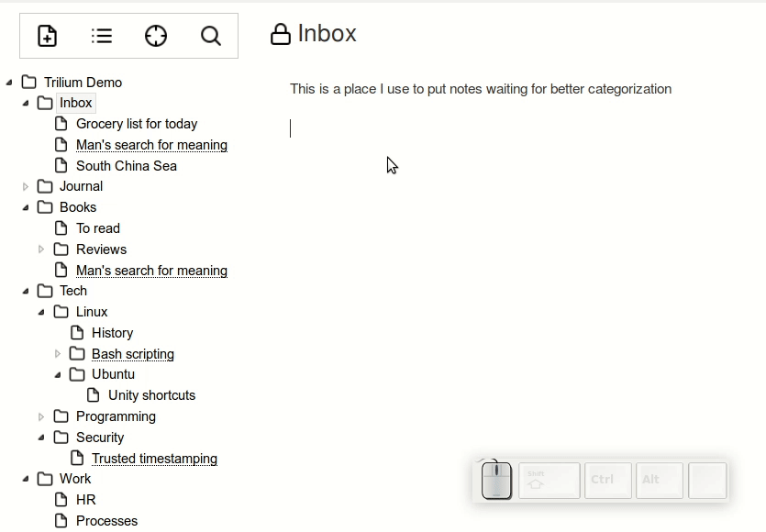Image resolution: width=766 pixels, height=532 pixels.
Task: Expand the Reviews folder arrow
Action: coord(41,249)
